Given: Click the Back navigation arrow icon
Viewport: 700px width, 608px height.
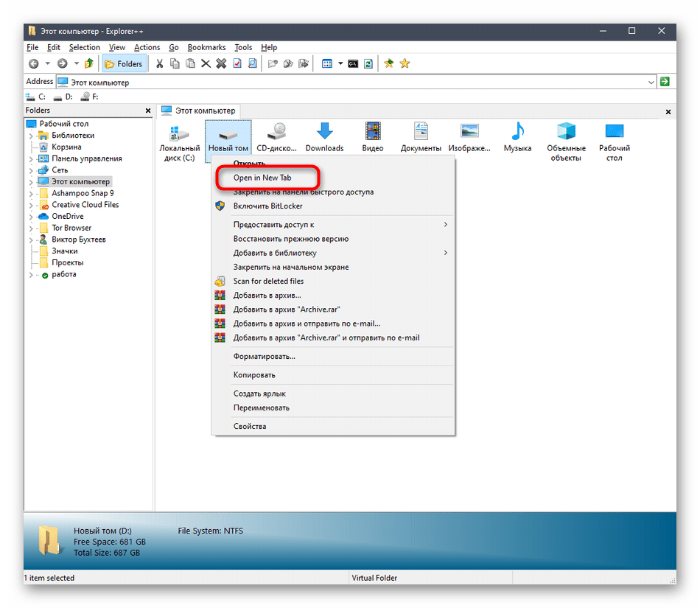Looking at the screenshot, I should [x=34, y=64].
